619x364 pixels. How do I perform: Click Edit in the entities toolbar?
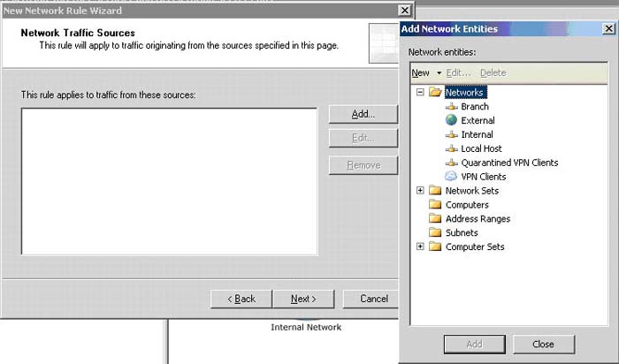458,73
